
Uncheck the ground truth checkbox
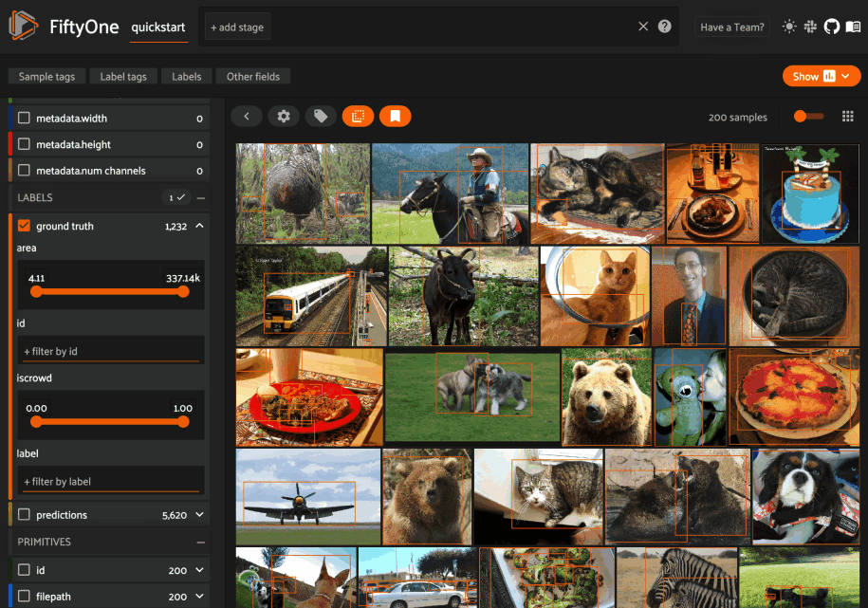pyautogui.click(x=24, y=226)
